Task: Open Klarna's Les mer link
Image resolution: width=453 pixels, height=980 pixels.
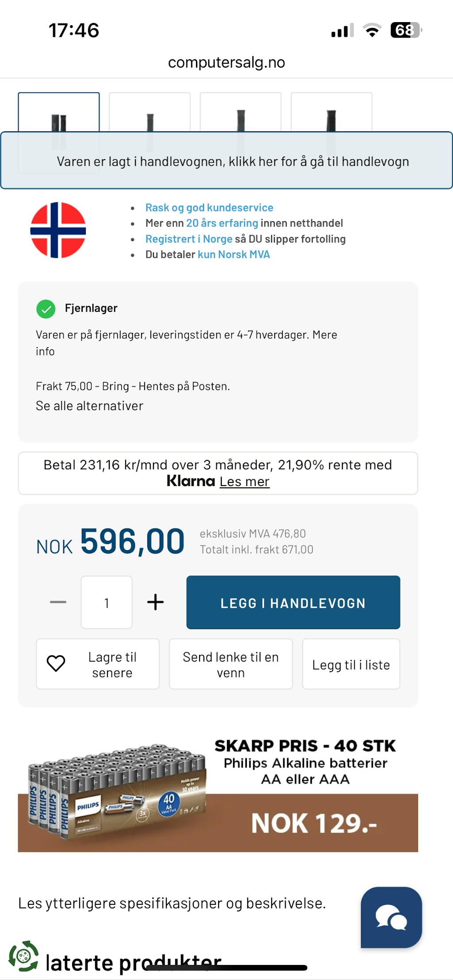Action: [245, 482]
